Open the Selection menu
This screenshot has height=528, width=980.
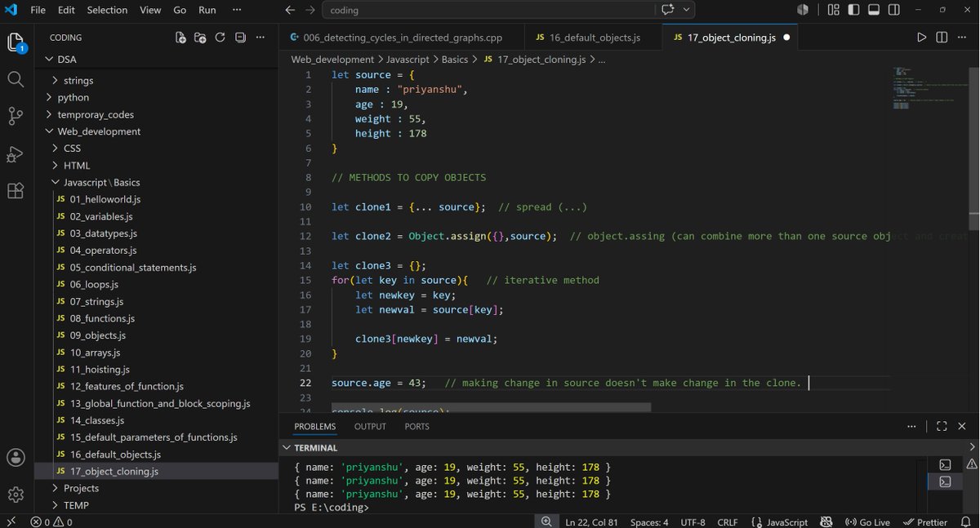(x=107, y=10)
